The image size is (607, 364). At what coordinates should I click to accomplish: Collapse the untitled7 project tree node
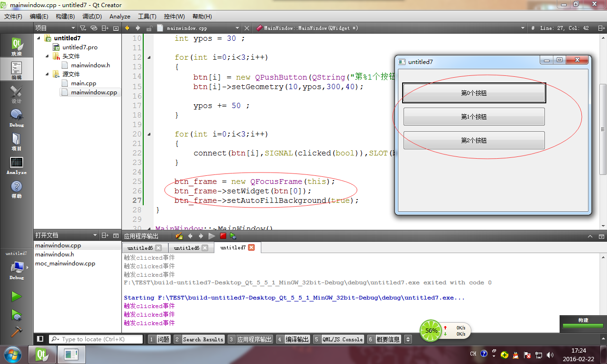[39, 38]
